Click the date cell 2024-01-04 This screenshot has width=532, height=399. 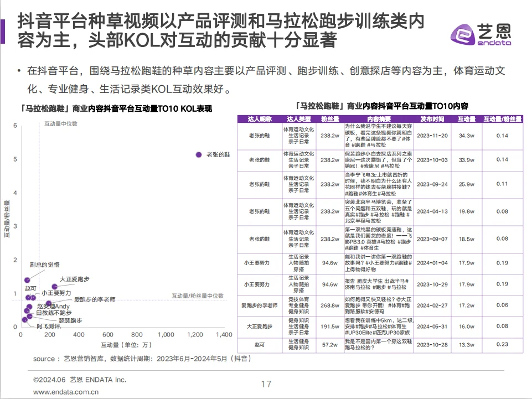tap(432, 263)
